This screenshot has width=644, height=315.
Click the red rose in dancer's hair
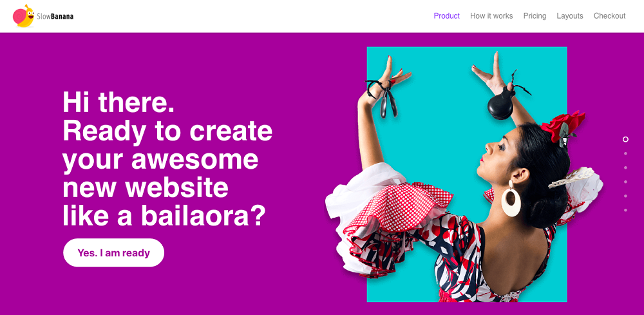click(562, 124)
